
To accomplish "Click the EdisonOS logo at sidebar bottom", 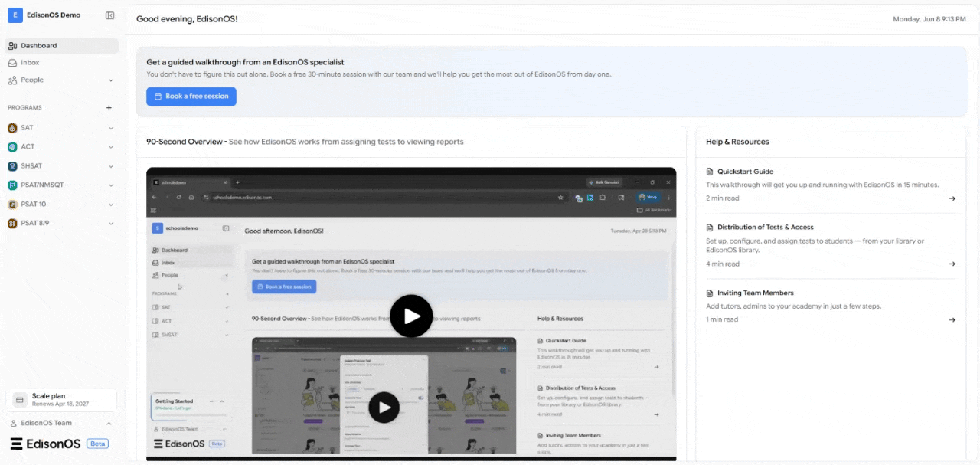I will click(45, 444).
